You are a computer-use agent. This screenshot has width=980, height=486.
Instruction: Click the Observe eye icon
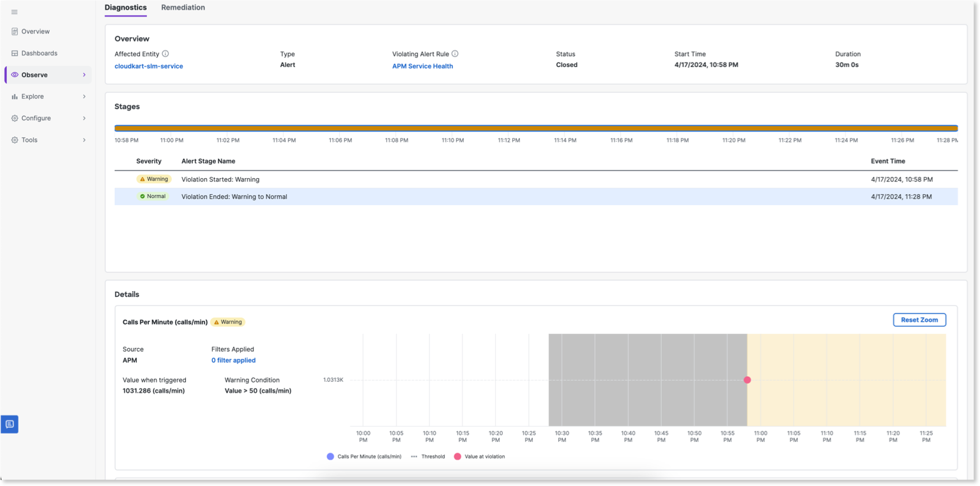pyautogui.click(x=15, y=75)
